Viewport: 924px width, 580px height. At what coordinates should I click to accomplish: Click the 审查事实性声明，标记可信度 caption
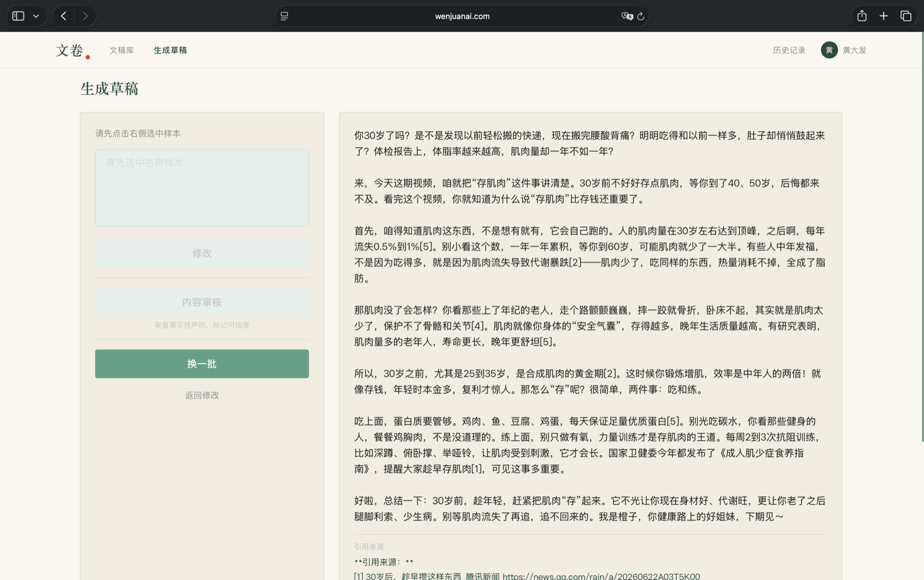click(202, 325)
